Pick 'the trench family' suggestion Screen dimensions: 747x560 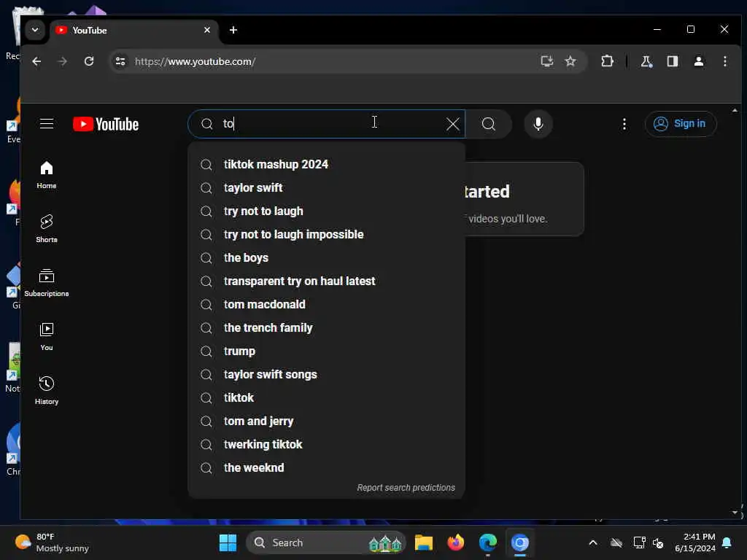pos(326,327)
